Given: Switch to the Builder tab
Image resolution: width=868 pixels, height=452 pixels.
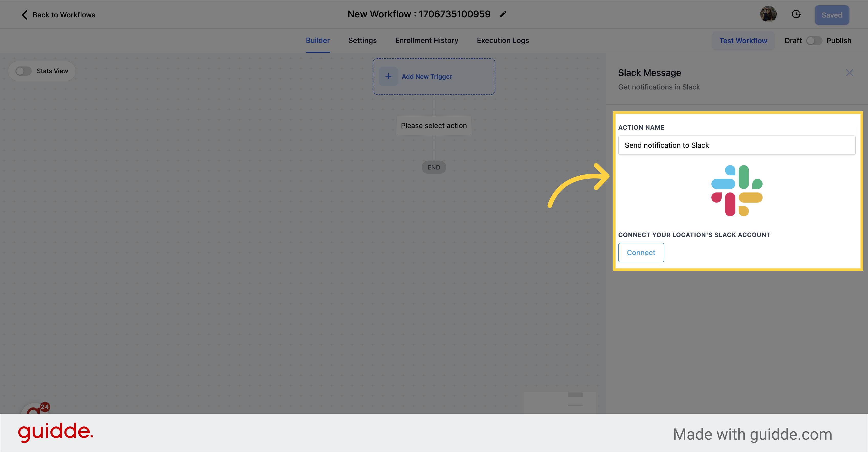Looking at the screenshot, I should coord(318,40).
